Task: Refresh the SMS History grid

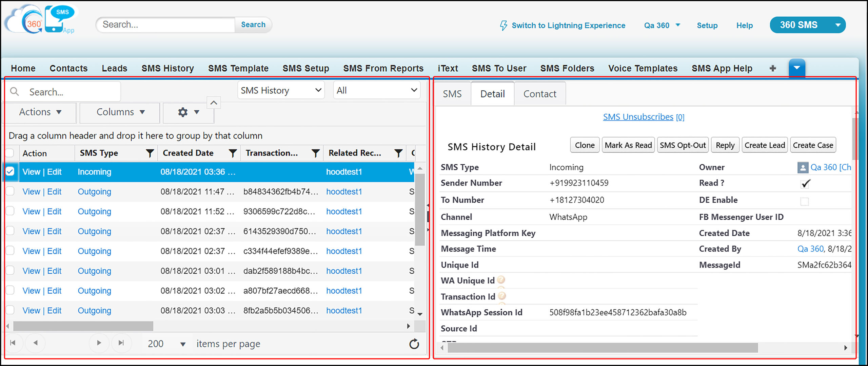Action: (414, 344)
